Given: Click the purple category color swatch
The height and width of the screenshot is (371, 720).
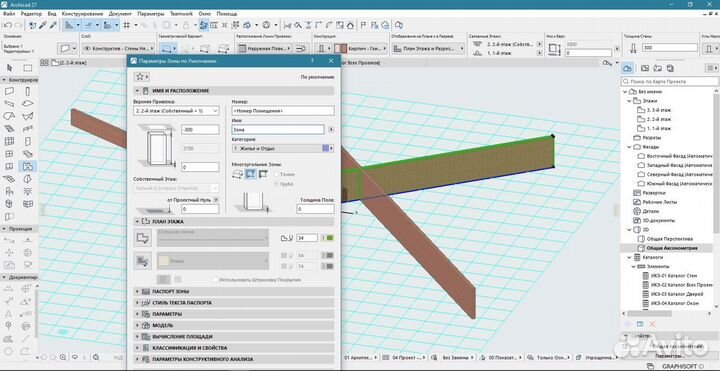Looking at the screenshot, I should (x=326, y=148).
